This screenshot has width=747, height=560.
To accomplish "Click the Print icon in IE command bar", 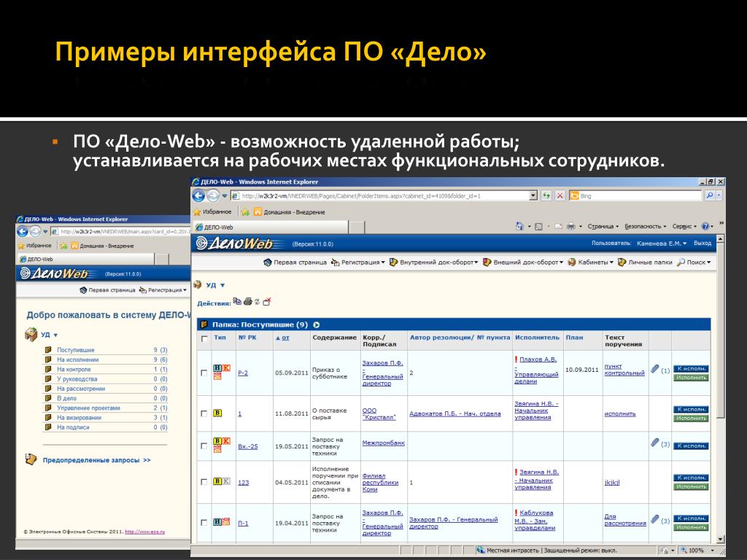I will coord(570,227).
